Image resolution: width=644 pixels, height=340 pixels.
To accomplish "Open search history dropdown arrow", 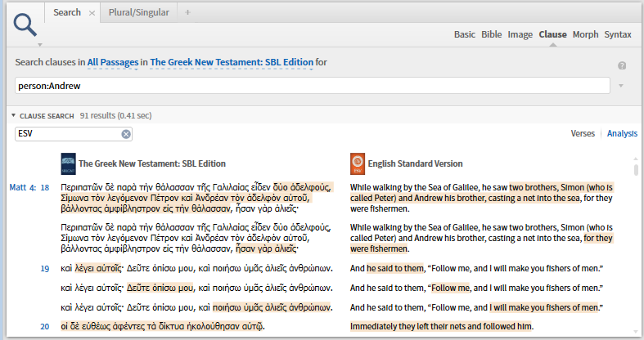I will (x=621, y=86).
